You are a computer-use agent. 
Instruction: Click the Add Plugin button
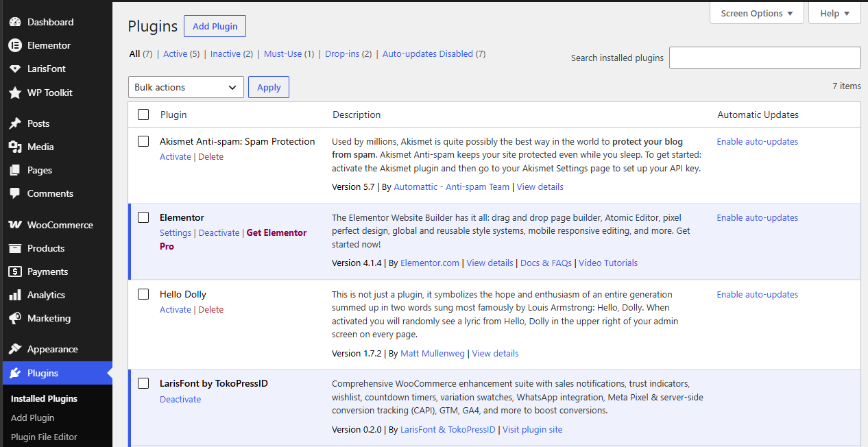point(215,26)
